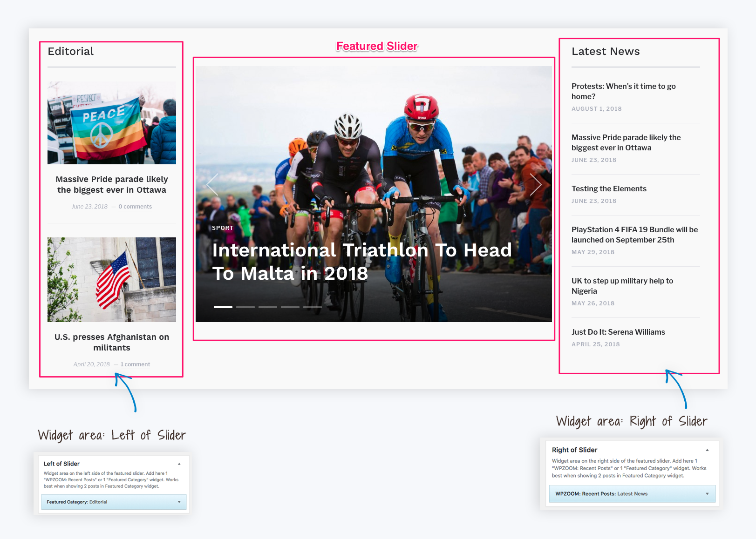756x539 pixels.
Task: Jump to the second slide indicator
Action: [245, 307]
